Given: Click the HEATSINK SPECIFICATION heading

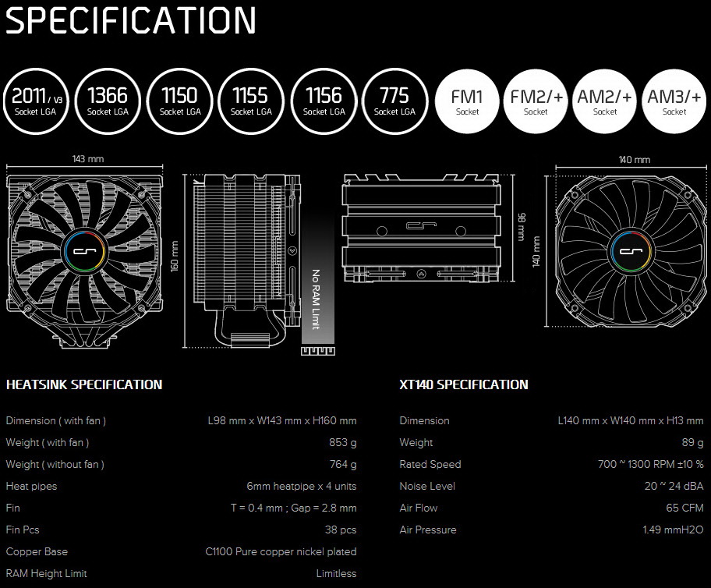Looking at the screenshot, I should (x=84, y=384).
